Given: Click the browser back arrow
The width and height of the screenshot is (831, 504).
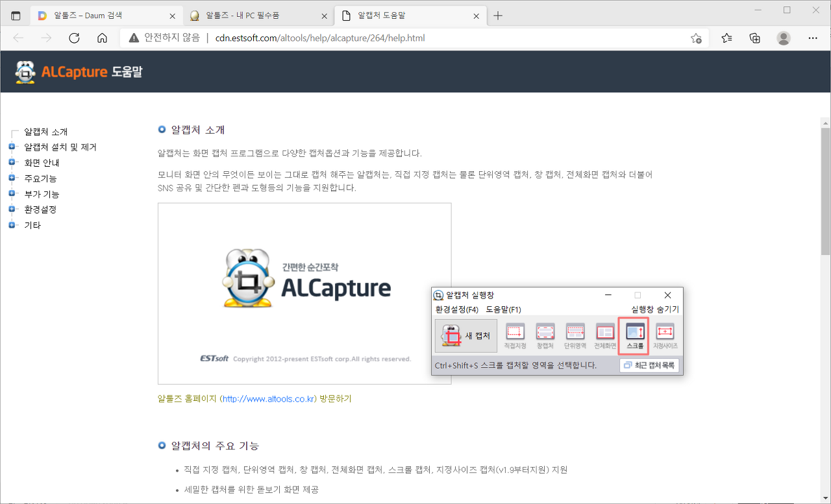Looking at the screenshot, I should [x=18, y=38].
